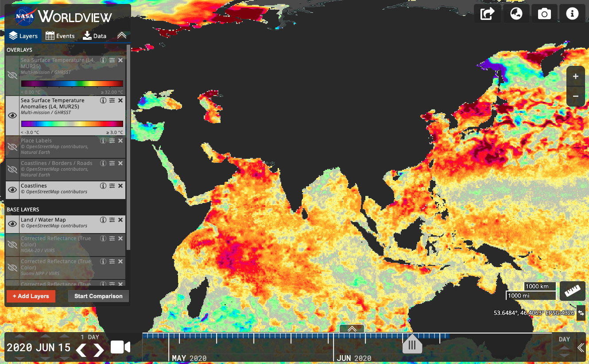The height and width of the screenshot is (364, 589).
Task: Open info for Coastlines / Borders / Roads layer
Action: tap(103, 163)
